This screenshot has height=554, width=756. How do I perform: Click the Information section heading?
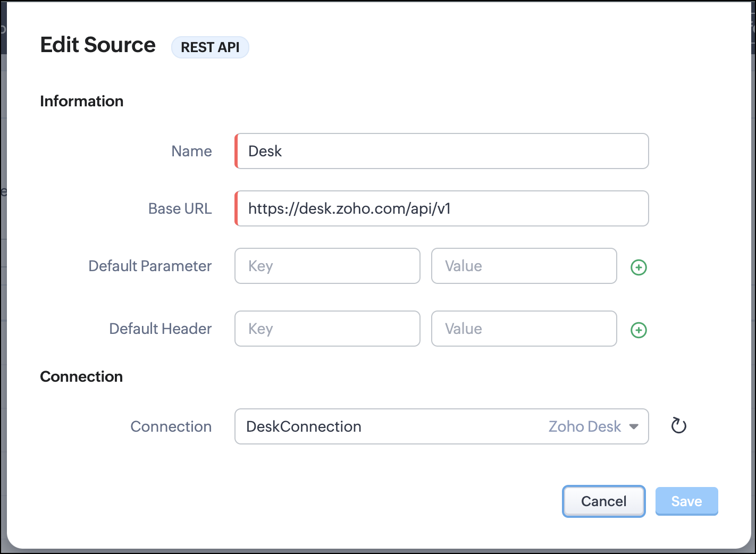point(81,101)
